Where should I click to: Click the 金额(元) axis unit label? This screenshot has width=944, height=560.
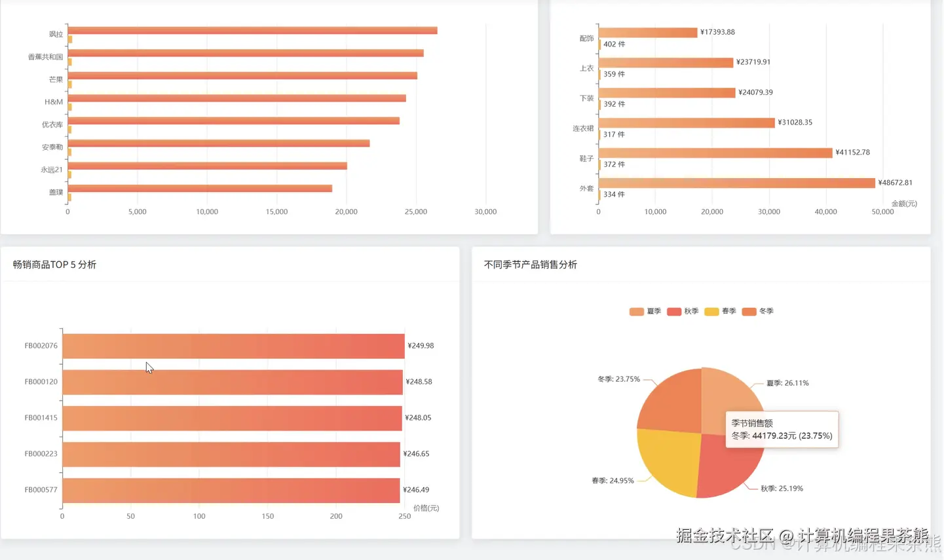(904, 204)
